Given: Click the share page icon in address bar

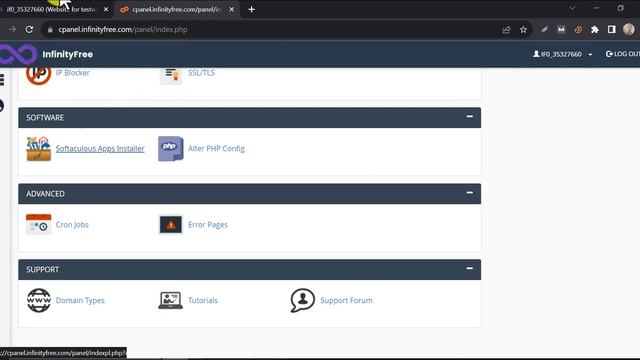Looking at the screenshot, I should (x=506, y=29).
